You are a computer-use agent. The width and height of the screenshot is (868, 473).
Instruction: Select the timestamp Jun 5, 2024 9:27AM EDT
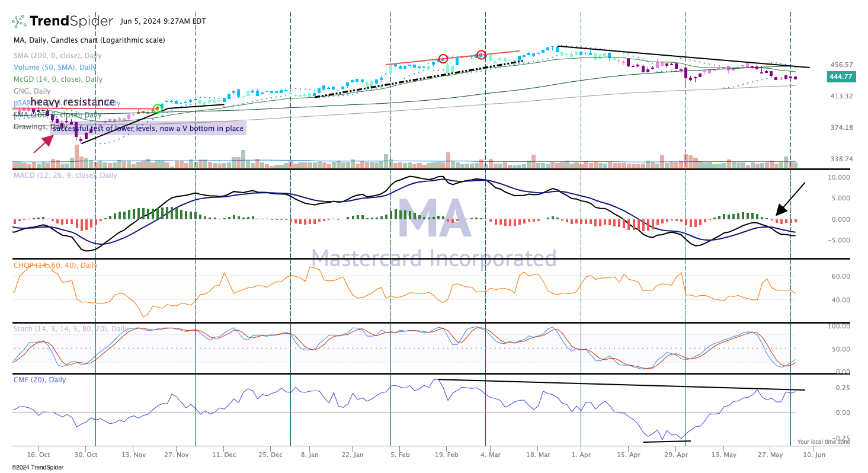[163, 21]
